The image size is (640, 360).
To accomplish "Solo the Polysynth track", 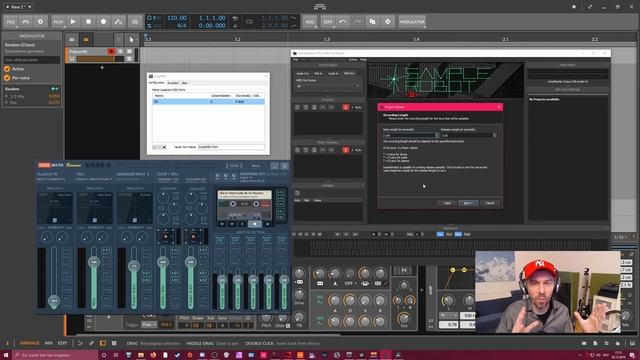I will [121, 51].
